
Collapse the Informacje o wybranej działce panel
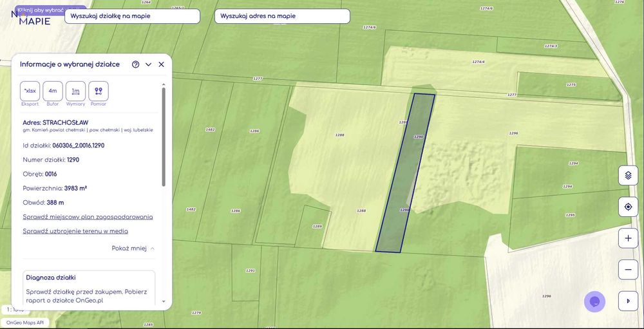[149, 64]
